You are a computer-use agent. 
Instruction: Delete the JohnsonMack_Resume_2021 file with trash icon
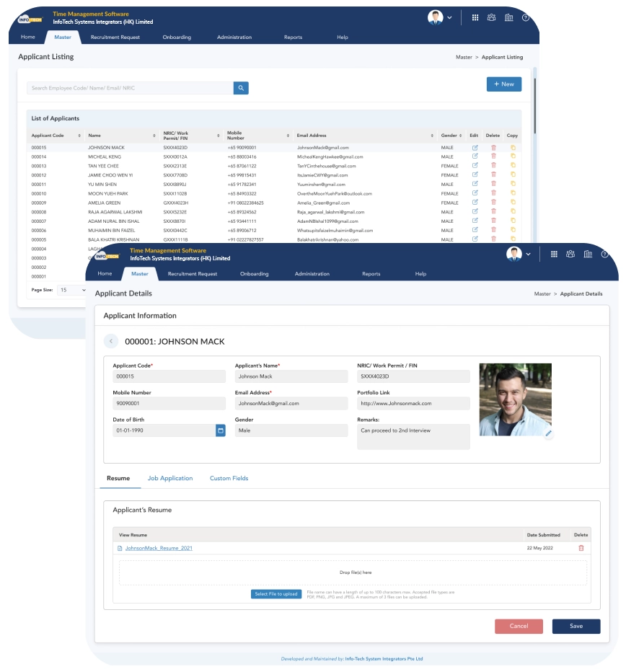(x=581, y=548)
